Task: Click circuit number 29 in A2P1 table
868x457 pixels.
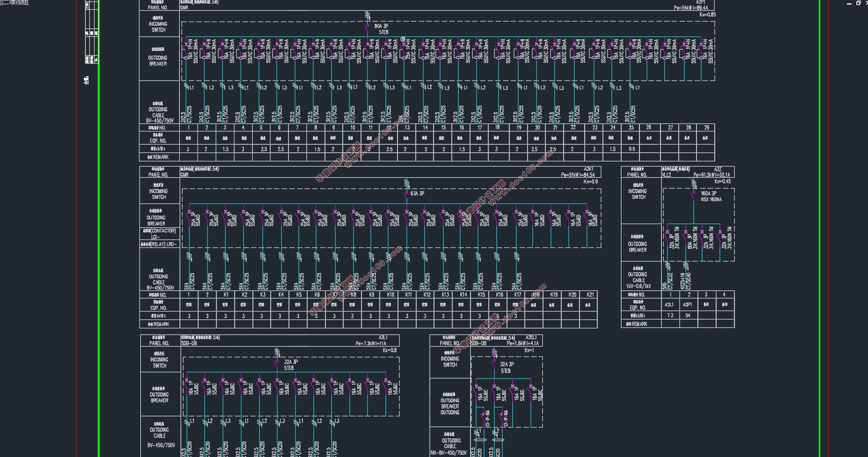Action: pos(706,127)
